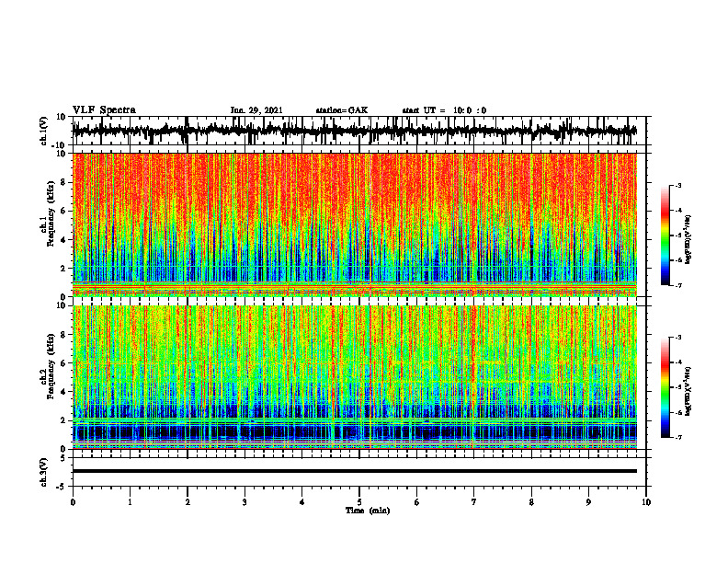Click the ch.1 spectrogram panel
Viewport: 728px width, 563px height.
click(x=354, y=224)
